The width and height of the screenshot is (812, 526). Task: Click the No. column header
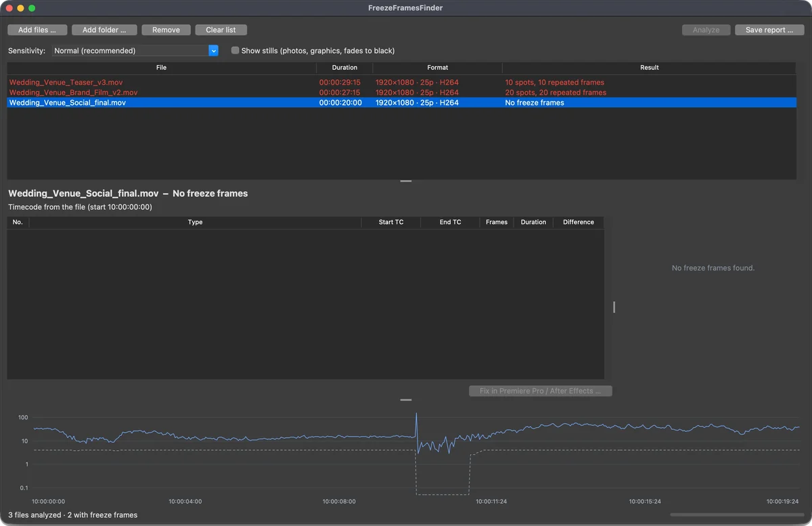pyautogui.click(x=18, y=222)
